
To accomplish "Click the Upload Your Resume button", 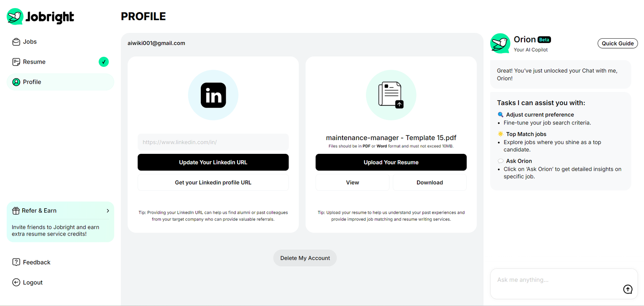I will coord(391,162).
